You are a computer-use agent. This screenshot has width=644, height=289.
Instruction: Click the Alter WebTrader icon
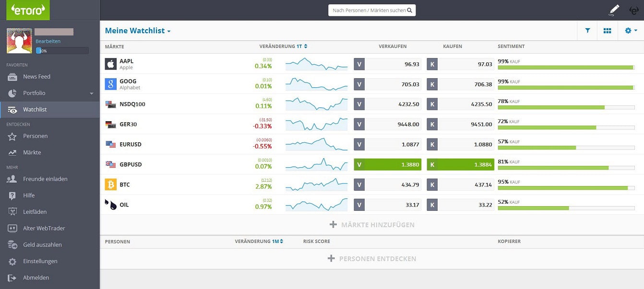pyautogui.click(x=13, y=228)
